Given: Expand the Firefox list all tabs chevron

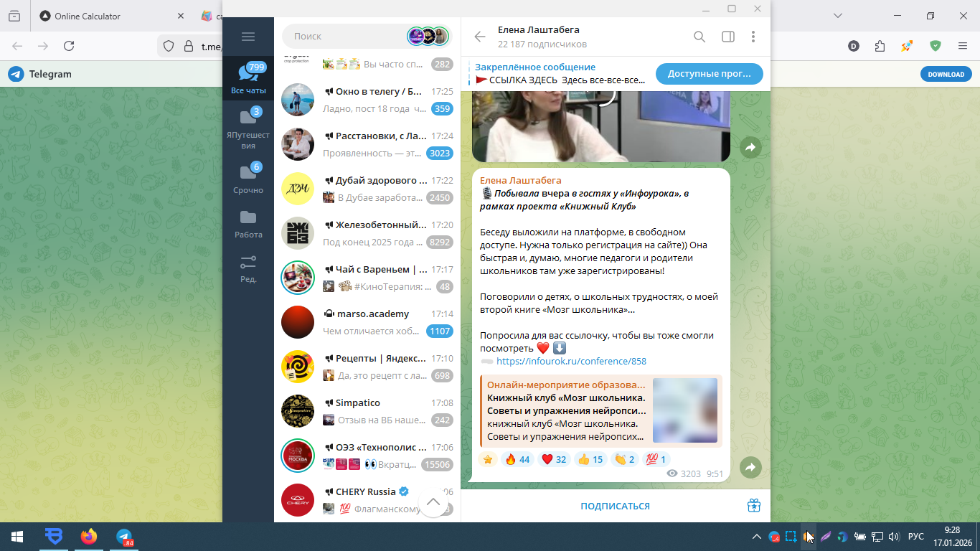Looking at the screenshot, I should pos(838,16).
